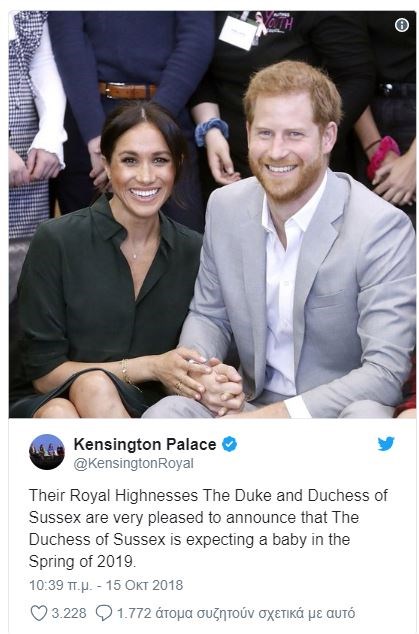Open the Twitter bird logo link

coord(386,444)
